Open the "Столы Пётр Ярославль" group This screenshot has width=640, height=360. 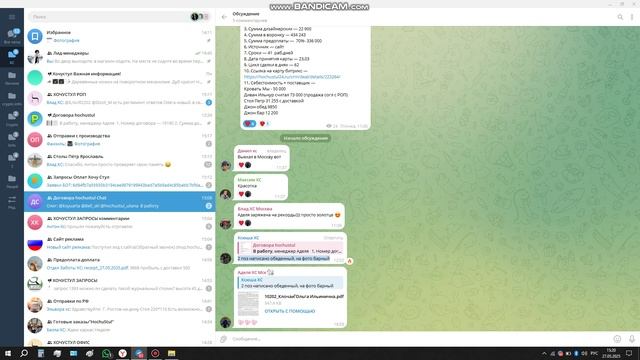pyautogui.click(x=120, y=160)
